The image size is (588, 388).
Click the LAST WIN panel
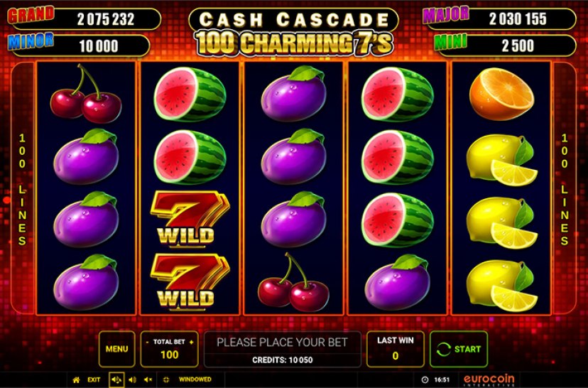(x=396, y=349)
